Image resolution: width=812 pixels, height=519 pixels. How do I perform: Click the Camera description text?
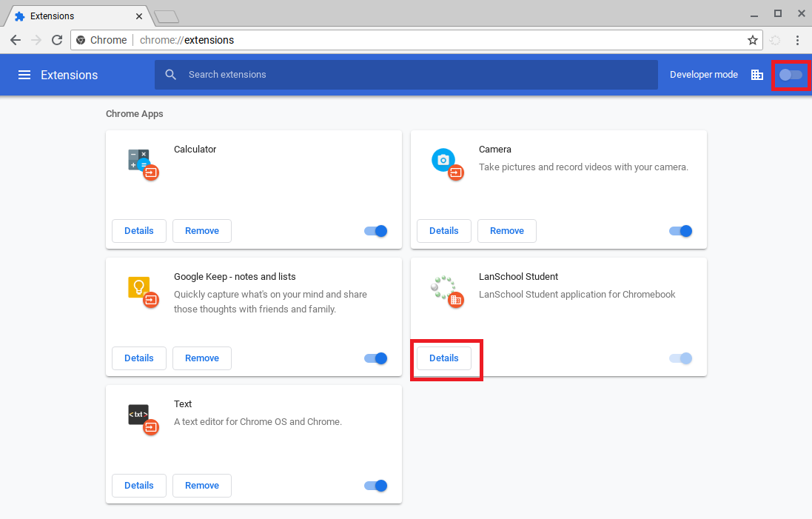[x=583, y=167]
